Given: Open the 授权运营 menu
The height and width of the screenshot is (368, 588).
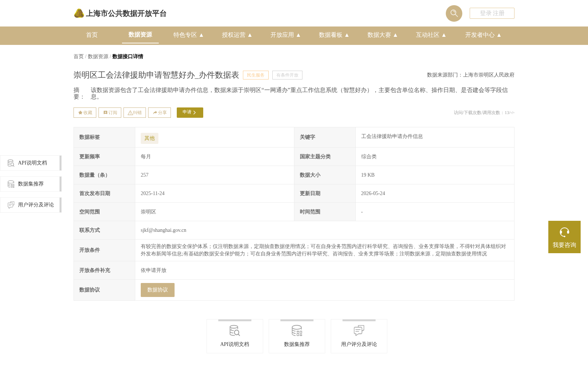Looking at the screenshot, I should coord(237,35).
